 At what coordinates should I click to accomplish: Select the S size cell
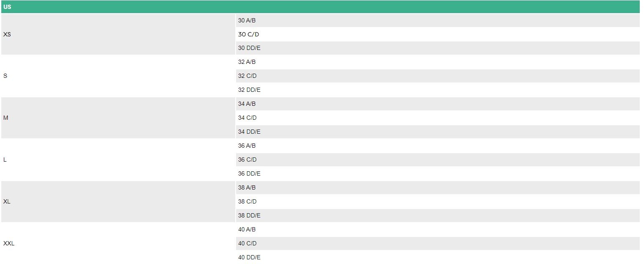118,76
